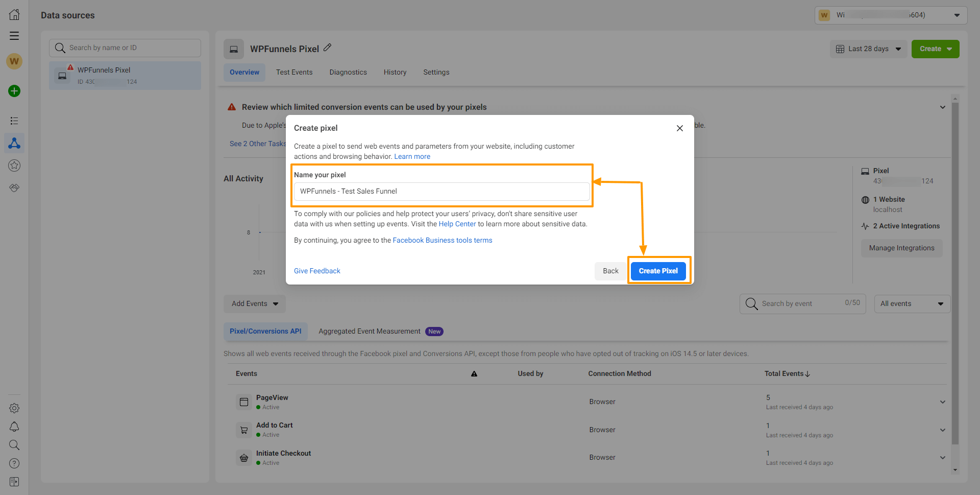Click the Search by name or ID field
This screenshot has width=980, height=495.
pos(125,48)
